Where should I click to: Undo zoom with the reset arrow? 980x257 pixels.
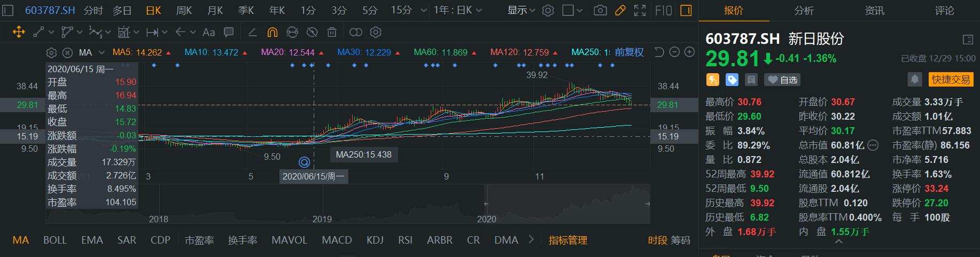[x=659, y=52]
